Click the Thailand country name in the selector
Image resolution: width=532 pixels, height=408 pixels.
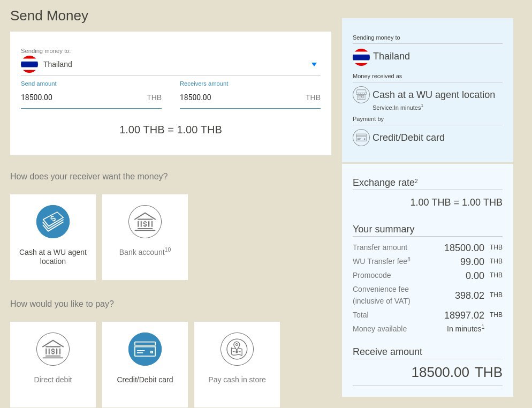58,64
